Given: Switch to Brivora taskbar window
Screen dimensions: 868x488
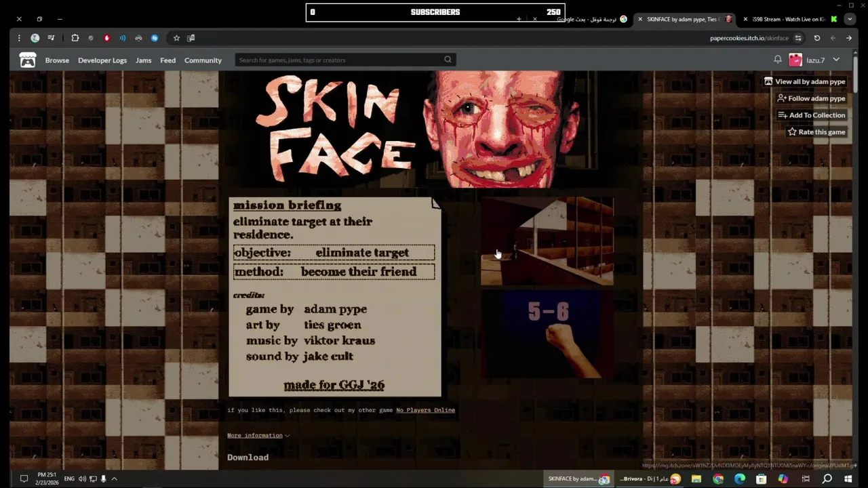Looking at the screenshot, I should pos(650,479).
